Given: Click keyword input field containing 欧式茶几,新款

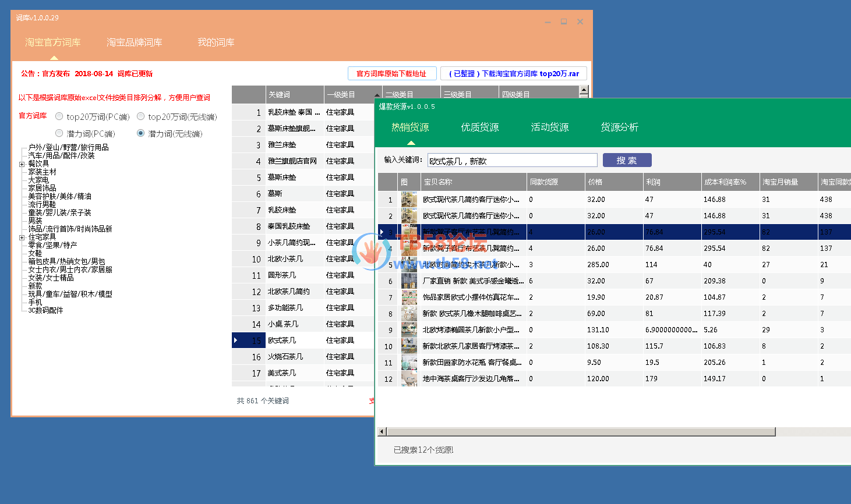Looking at the screenshot, I should (513, 161).
